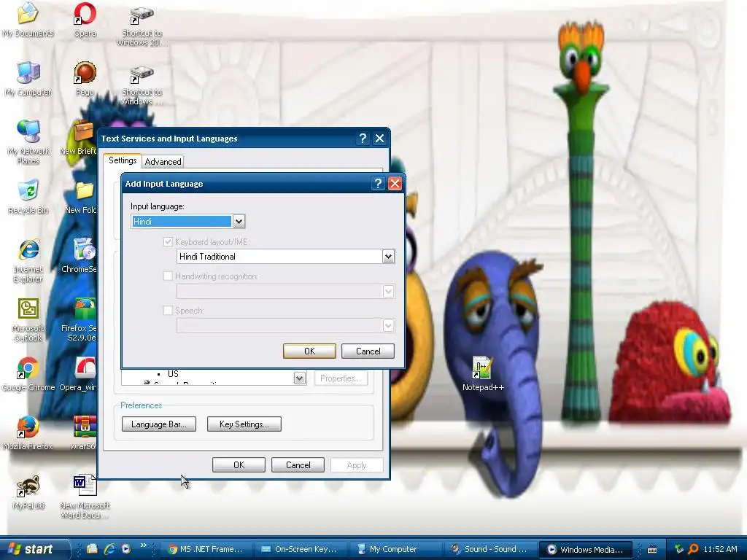
Task: Switch to My Computer taskbar item
Action: click(395, 550)
